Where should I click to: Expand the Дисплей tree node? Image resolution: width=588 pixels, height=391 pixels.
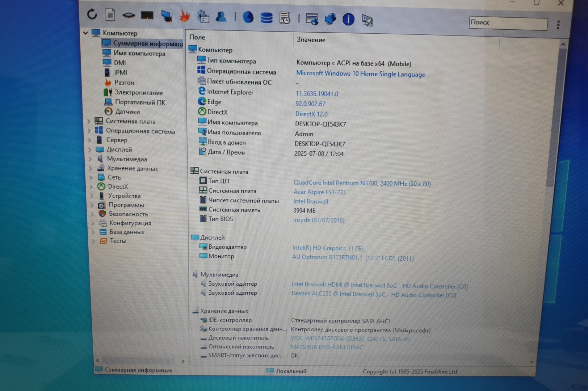point(90,149)
